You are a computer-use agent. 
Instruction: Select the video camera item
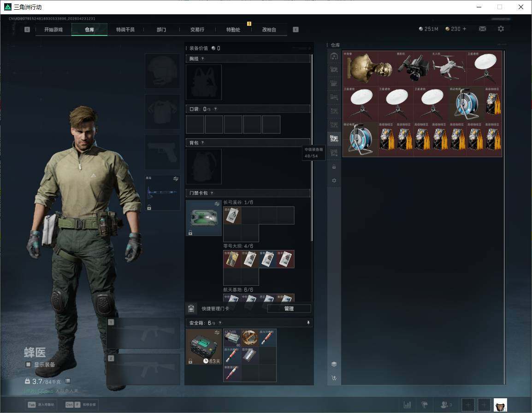click(x=413, y=68)
